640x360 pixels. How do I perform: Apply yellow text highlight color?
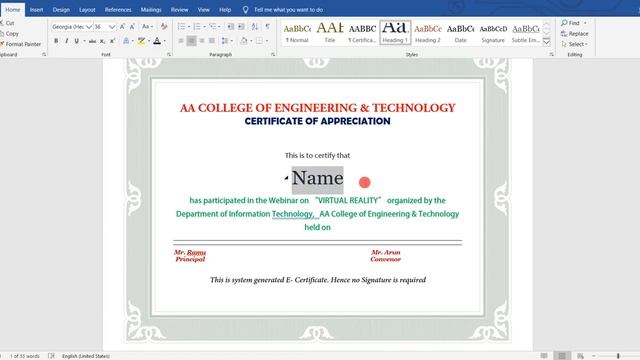point(141,41)
